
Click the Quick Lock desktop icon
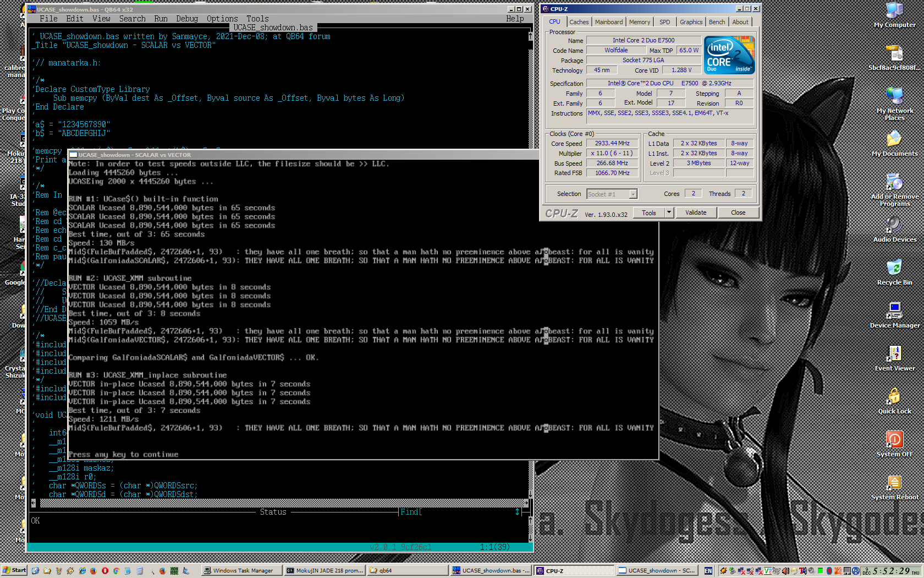[894, 401]
